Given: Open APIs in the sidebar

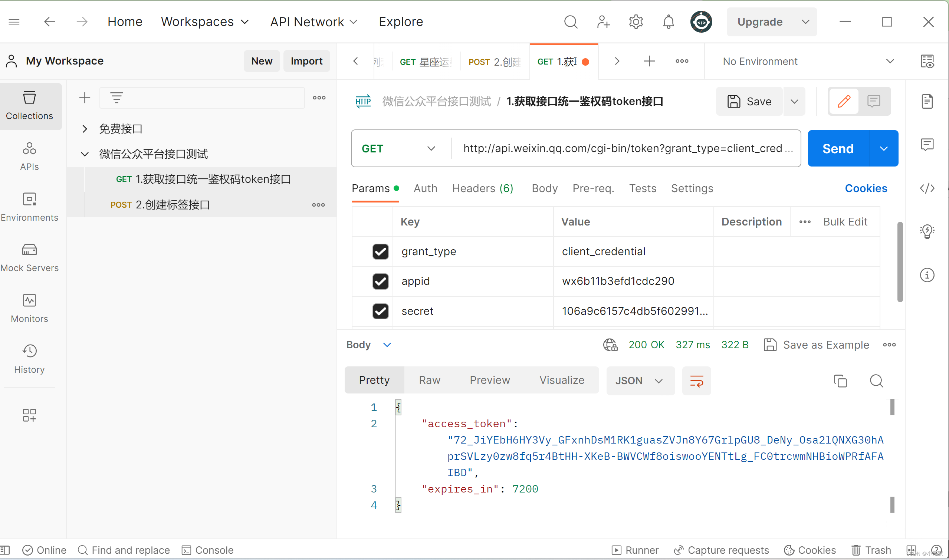Looking at the screenshot, I should click(29, 157).
